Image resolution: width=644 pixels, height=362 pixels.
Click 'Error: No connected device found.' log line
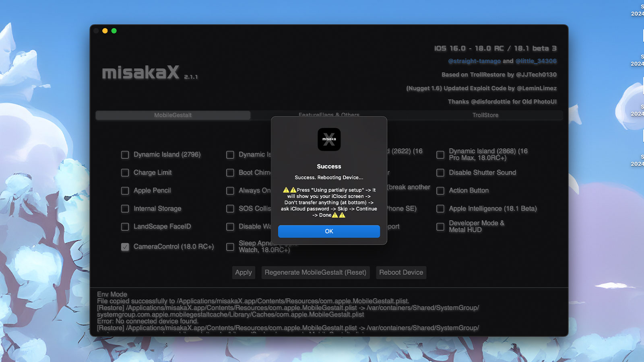[x=148, y=321]
